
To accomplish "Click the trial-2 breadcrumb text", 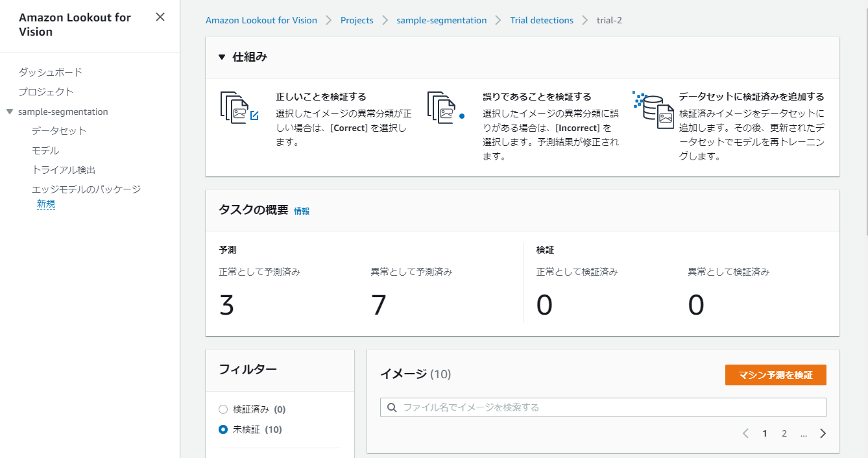I will tap(610, 20).
